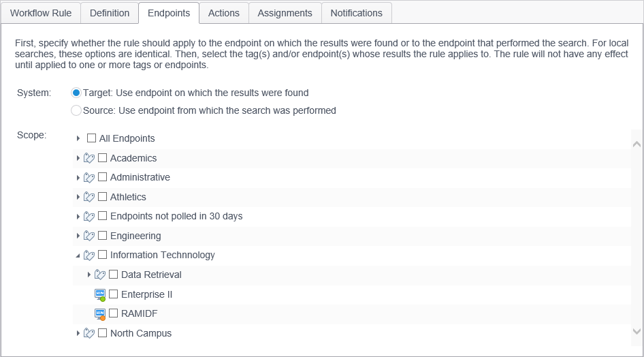Click the Data Retrieval tag icon
This screenshot has width=644, height=357.
(99, 275)
